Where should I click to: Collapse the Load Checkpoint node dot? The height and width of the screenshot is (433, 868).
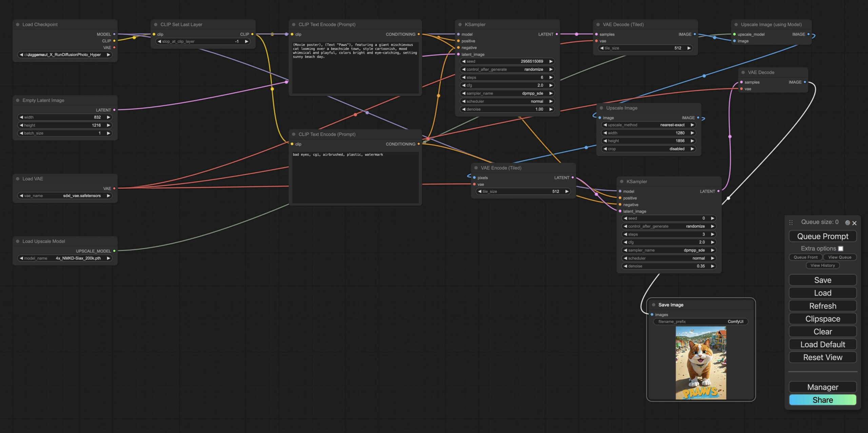pos(18,24)
